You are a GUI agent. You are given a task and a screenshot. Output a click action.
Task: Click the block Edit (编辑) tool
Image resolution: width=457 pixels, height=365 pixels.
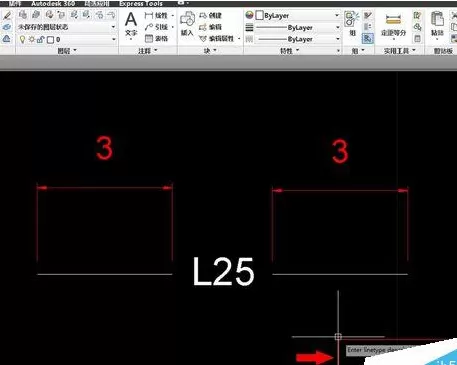pyautogui.click(x=210, y=27)
